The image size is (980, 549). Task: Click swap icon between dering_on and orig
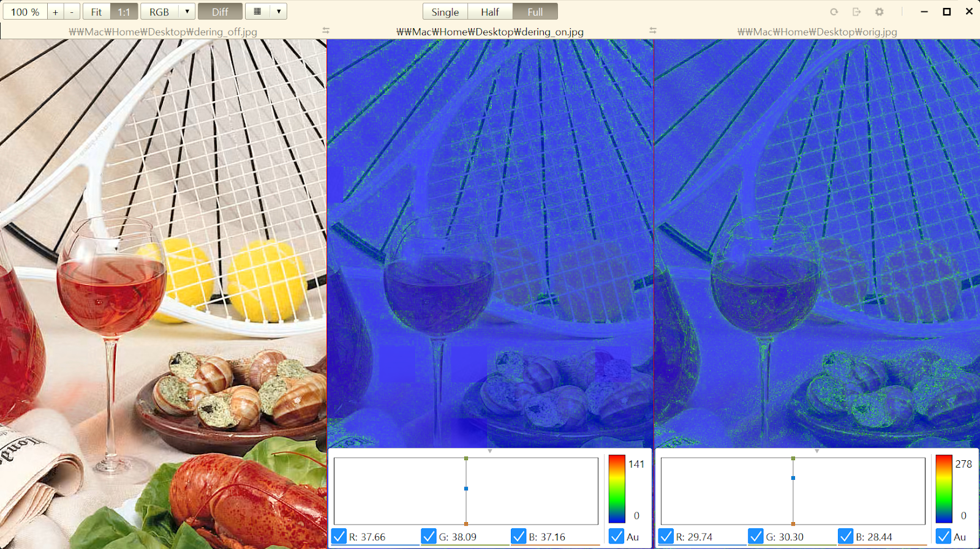653,31
